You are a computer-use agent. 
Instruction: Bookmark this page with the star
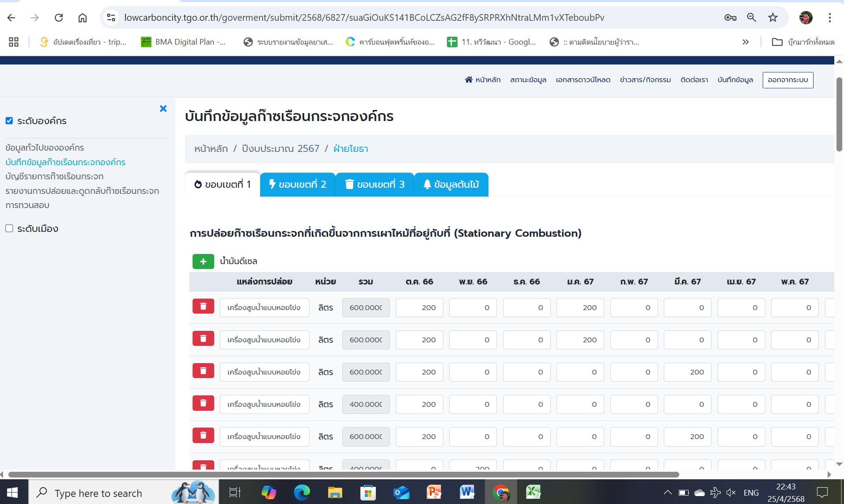pos(772,18)
